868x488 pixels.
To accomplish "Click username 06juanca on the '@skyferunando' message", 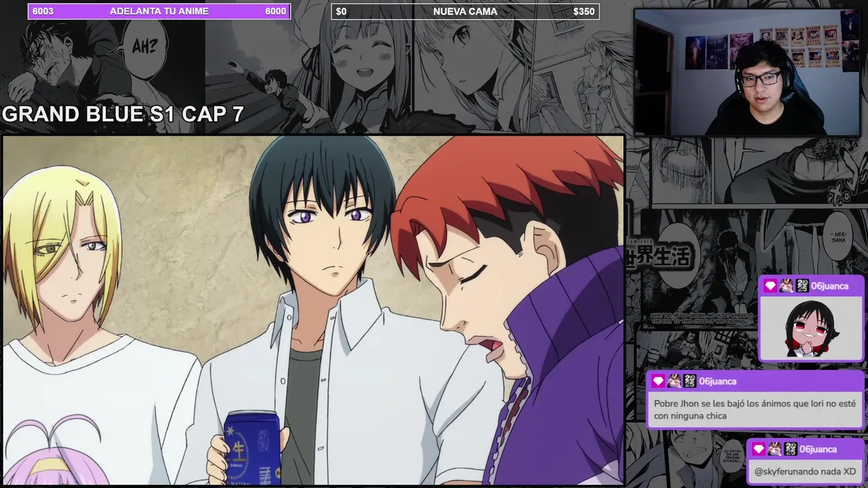I will tap(818, 449).
